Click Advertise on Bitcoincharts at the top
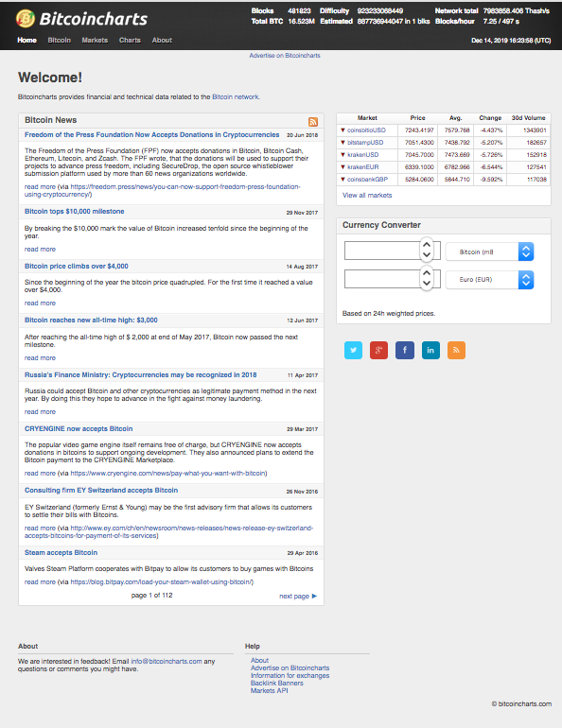Viewport: 562px width, 728px height. coord(285,56)
